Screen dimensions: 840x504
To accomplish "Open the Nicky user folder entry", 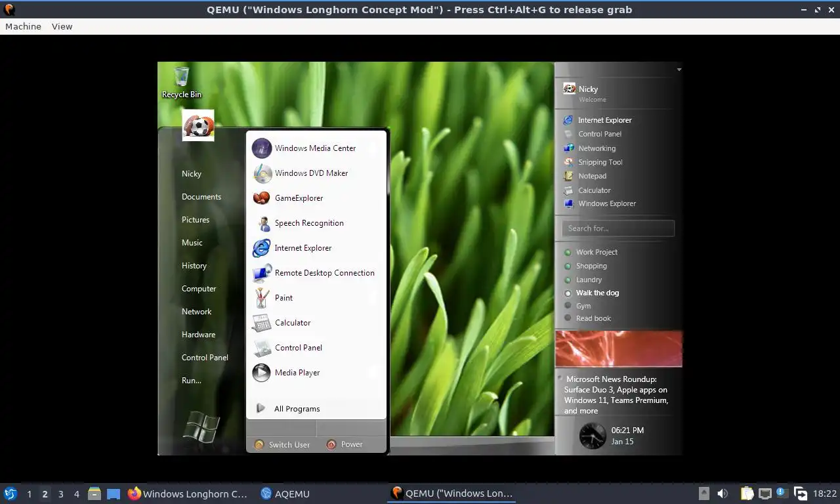I will (x=192, y=174).
